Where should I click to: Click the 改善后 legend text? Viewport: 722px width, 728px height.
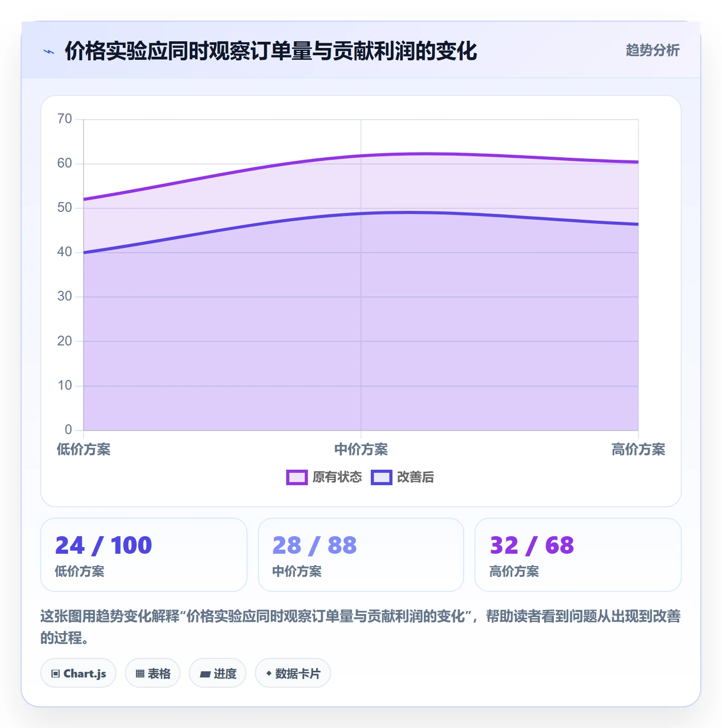[x=416, y=477]
